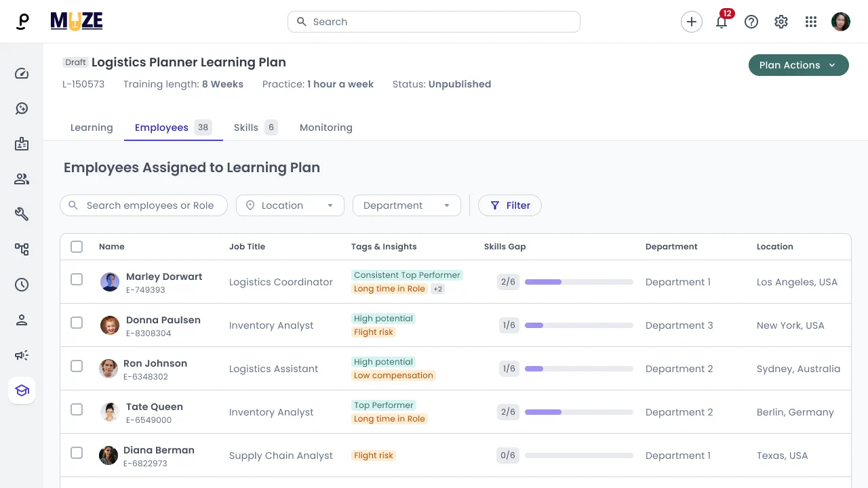Open the org chart icon in sidebar
The width and height of the screenshot is (868, 488).
tap(22, 249)
